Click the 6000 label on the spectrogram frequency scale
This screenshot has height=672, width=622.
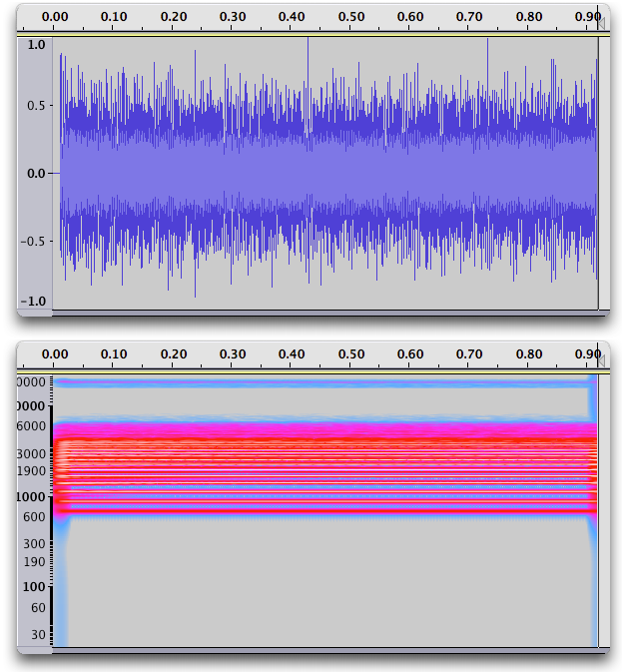pyautogui.click(x=33, y=426)
